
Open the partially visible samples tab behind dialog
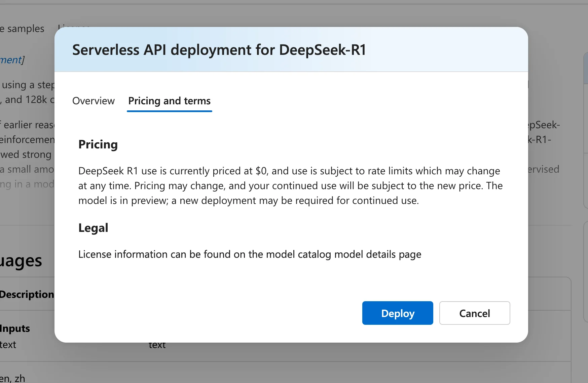tap(22, 29)
